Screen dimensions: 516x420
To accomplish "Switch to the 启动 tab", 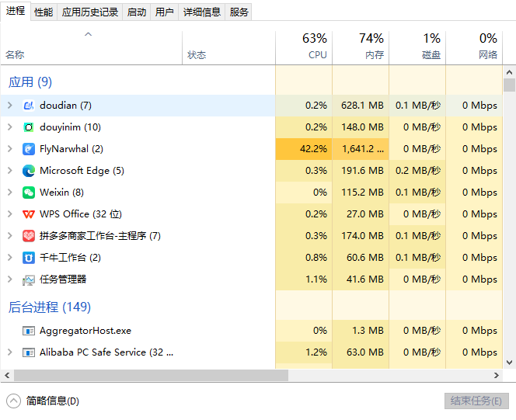I will point(137,12).
